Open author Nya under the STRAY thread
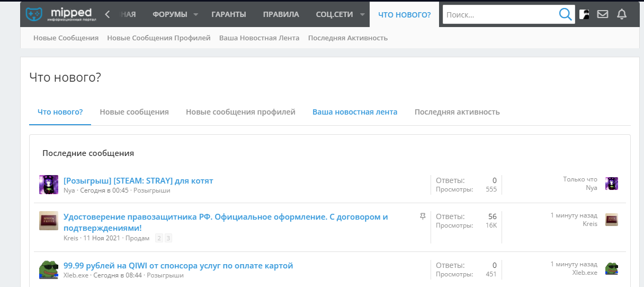 click(x=69, y=190)
